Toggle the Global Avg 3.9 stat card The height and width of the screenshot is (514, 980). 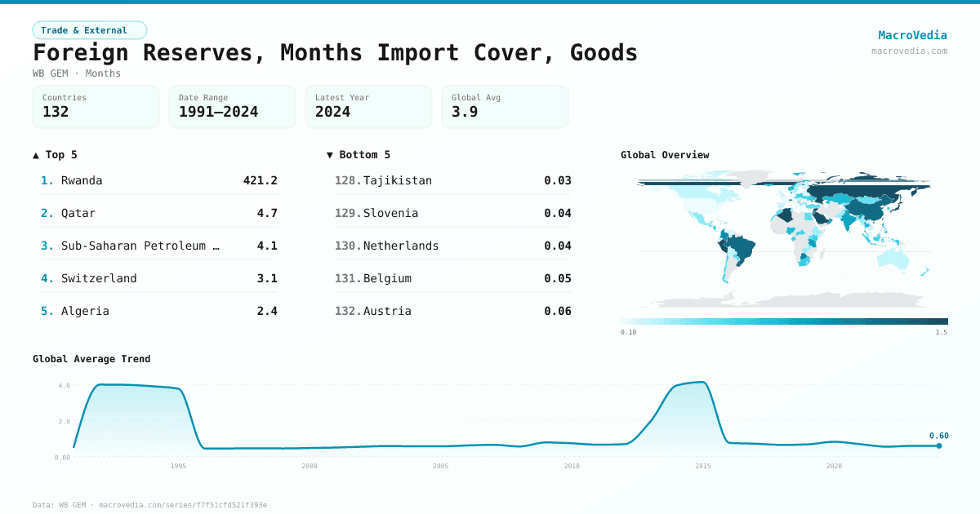505,106
